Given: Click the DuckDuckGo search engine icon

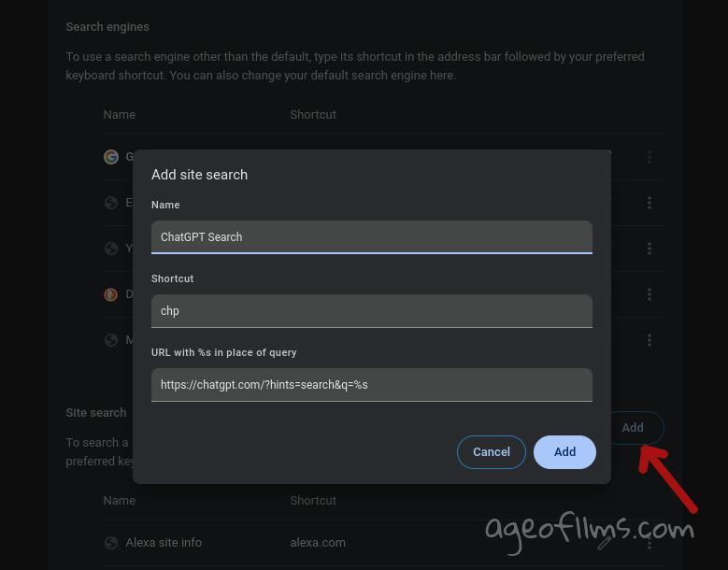Looking at the screenshot, I should (x=111, y=294).
